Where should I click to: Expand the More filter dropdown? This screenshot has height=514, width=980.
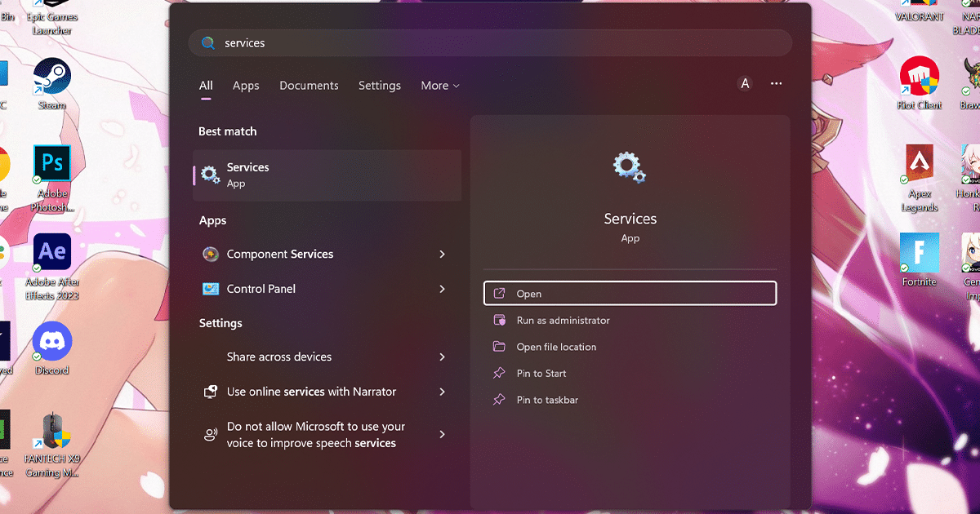point(440,86)
